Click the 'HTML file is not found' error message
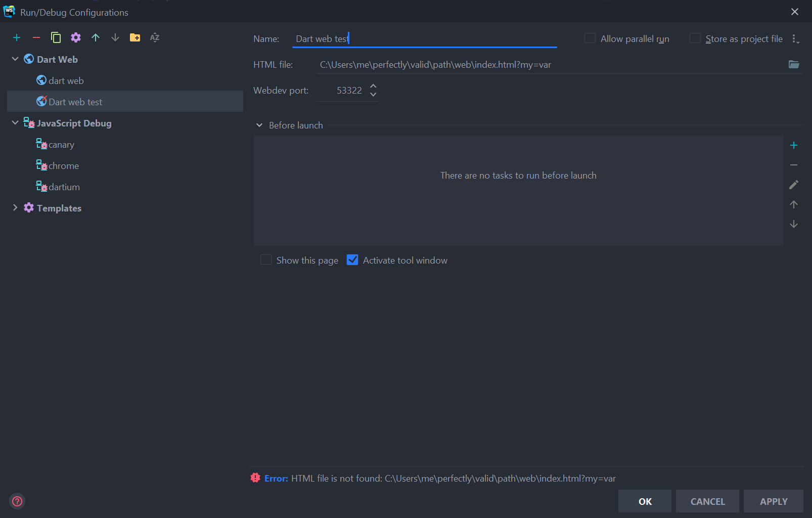 pos(453,479)
